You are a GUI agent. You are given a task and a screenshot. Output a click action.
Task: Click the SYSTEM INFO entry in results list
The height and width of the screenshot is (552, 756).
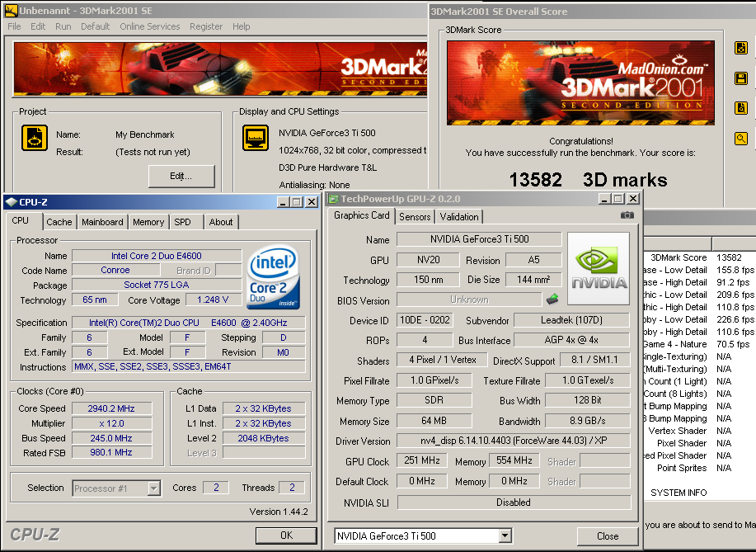click(x=679, y=493)
